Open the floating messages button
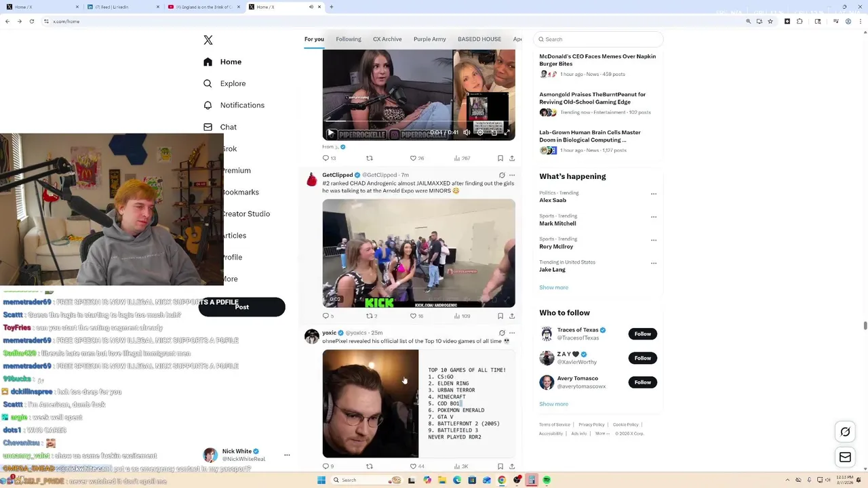 [x=845, y=457]
